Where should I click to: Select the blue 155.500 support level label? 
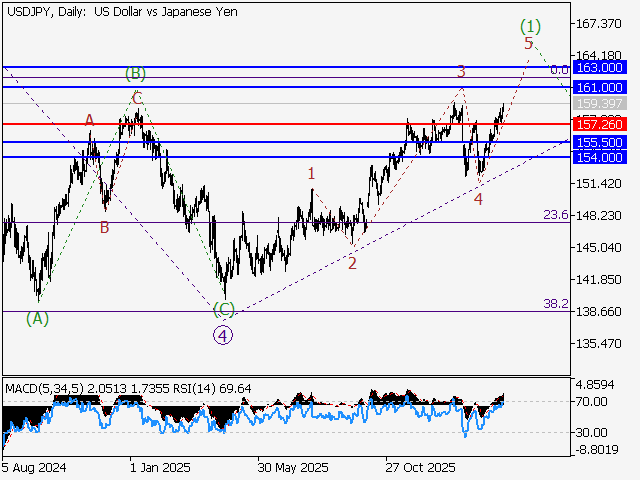click(x=600, y=143)
